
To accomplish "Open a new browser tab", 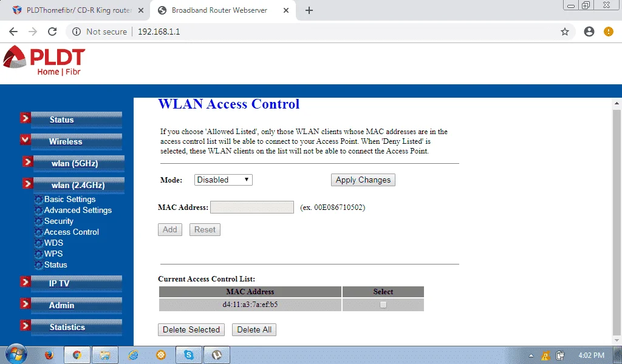I will click(309, 10).
